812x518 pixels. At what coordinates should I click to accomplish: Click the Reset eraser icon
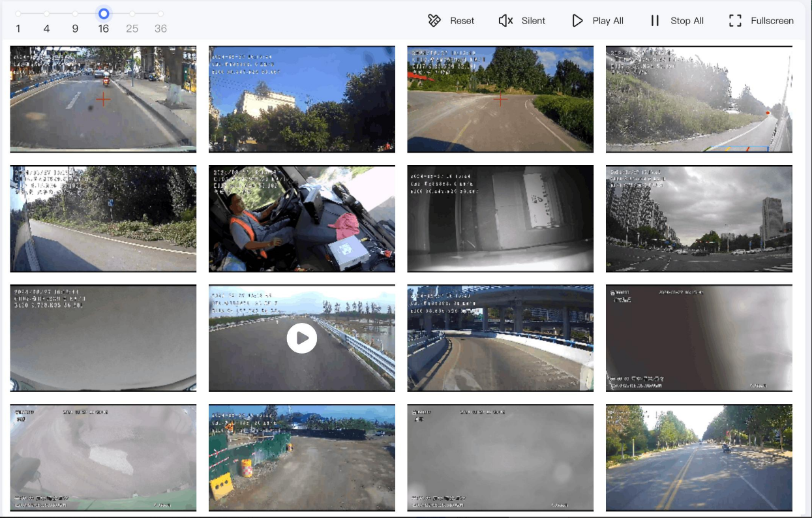tap(434, 21)
